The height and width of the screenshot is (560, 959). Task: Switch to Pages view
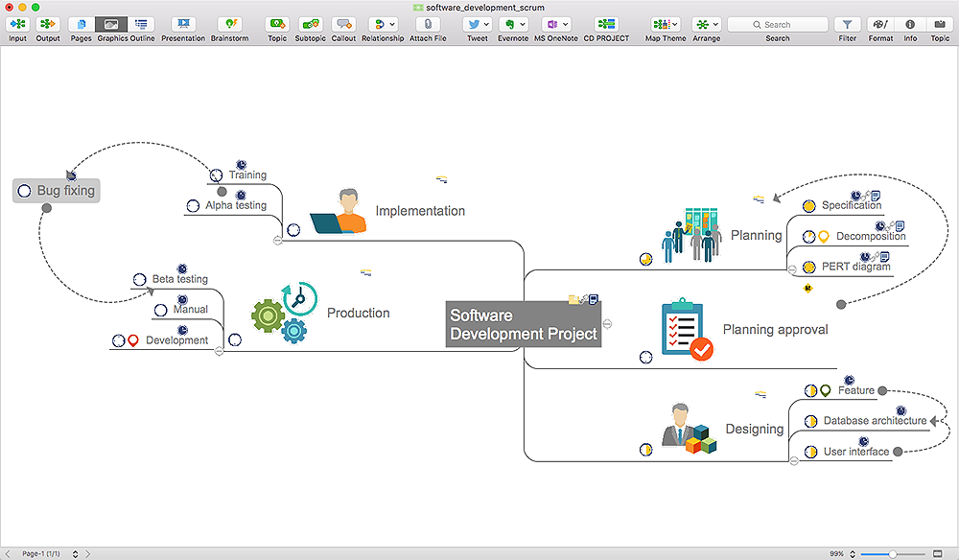click(x=81, y=25)
